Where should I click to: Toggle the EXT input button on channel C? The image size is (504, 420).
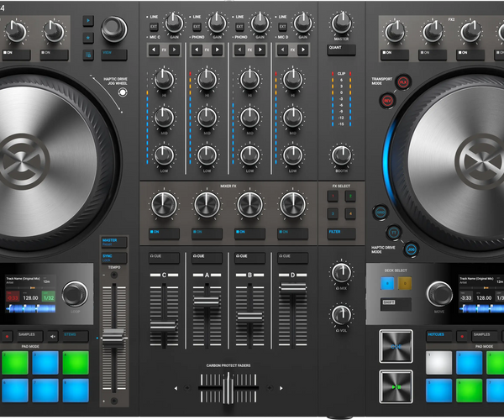tap(154, 27)
